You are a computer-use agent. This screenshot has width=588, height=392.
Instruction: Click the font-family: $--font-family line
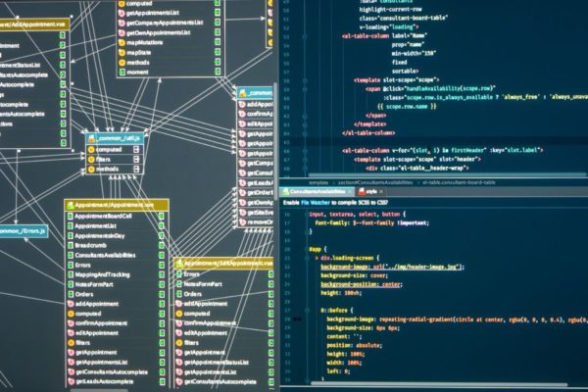pyautogui.click(x=371, y=222)
